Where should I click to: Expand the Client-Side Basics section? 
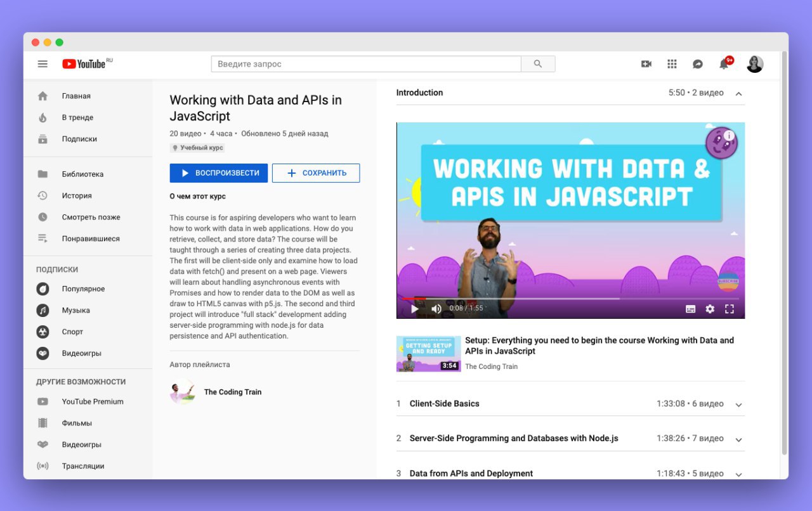tap(738, 404)
